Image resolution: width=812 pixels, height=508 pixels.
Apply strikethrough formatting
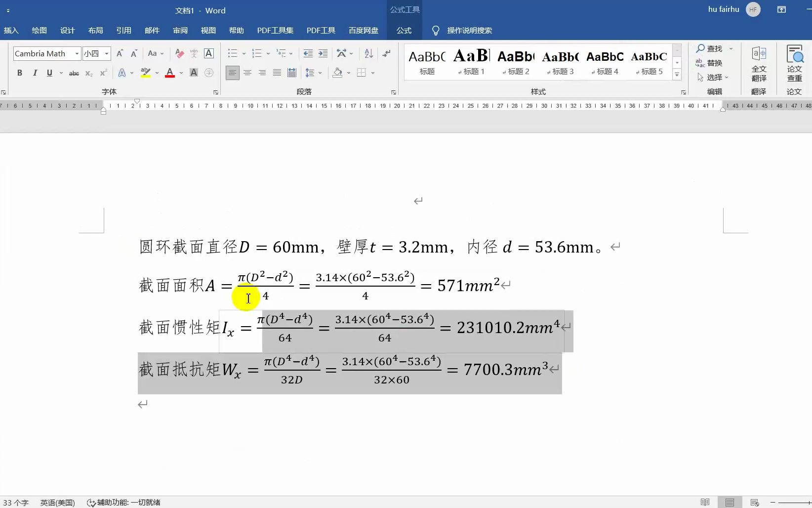[74, 73]
